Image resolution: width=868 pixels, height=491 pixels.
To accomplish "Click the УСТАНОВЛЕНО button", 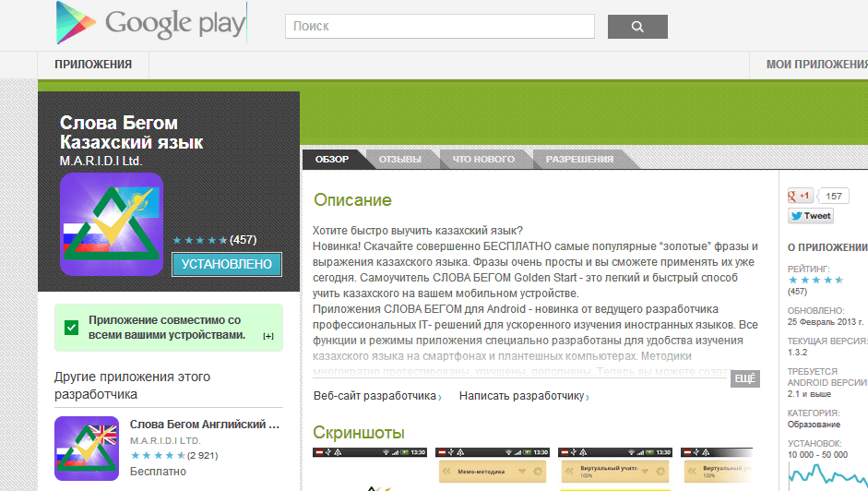I will click(x=226, y=264).
